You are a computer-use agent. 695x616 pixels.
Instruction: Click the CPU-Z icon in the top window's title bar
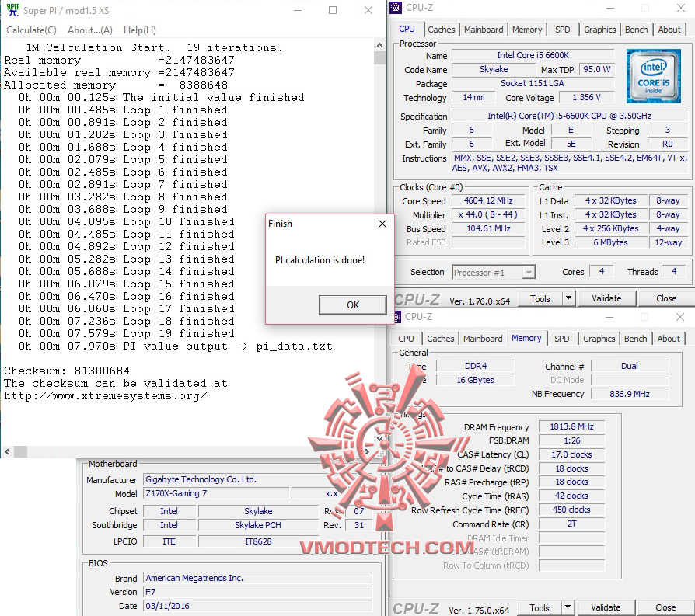(396, 8)
